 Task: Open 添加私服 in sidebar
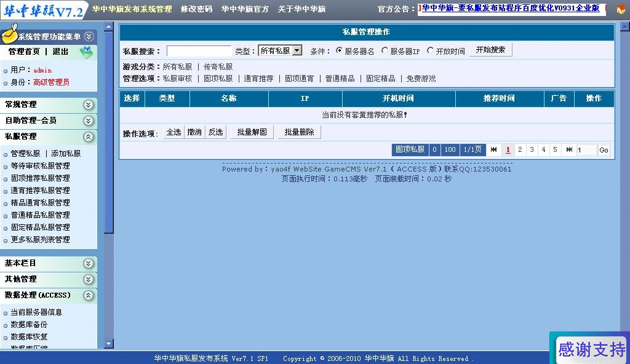pos(66,154)
